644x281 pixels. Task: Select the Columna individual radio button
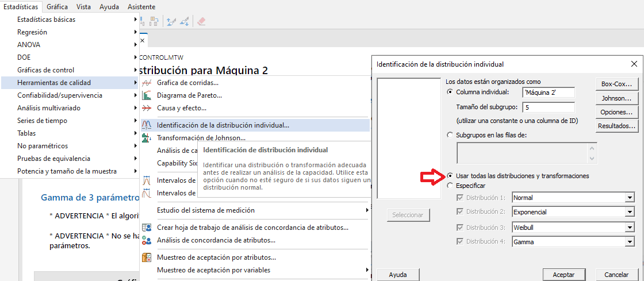tap(450, 92)
